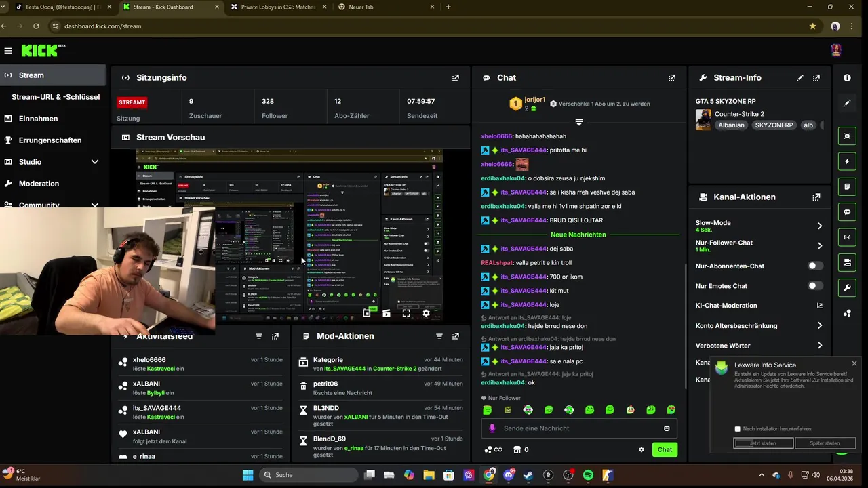This screenshot has height=488, width=868.
Task: Click the purple microphone icon in chat input
Action: pos(492,428)
